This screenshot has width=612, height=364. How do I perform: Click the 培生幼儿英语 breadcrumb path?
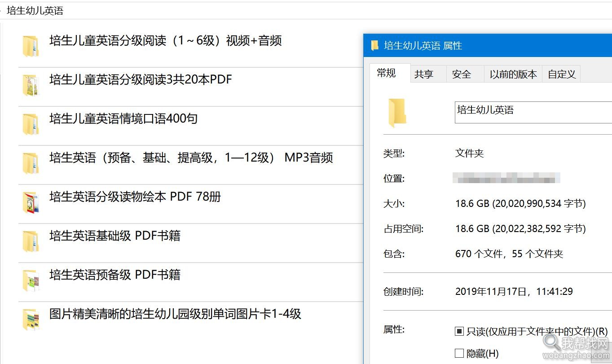click(x=35, y=11)
